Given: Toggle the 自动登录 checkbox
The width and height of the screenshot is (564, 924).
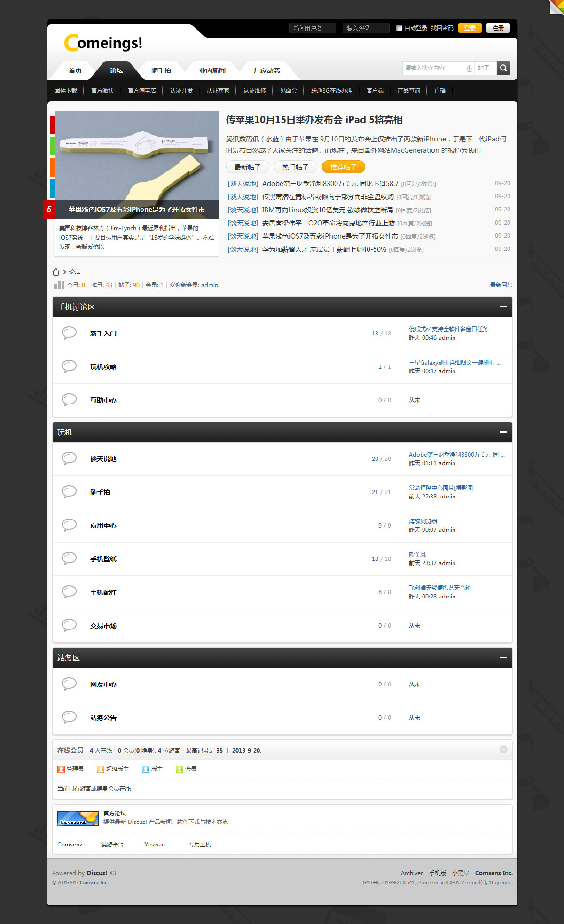Looking at the screenshot, I should point(399,28).
